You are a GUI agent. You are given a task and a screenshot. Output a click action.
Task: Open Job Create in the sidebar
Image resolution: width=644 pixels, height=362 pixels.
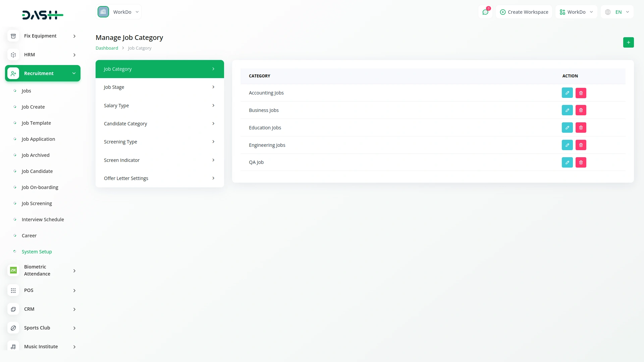point(33,107)
